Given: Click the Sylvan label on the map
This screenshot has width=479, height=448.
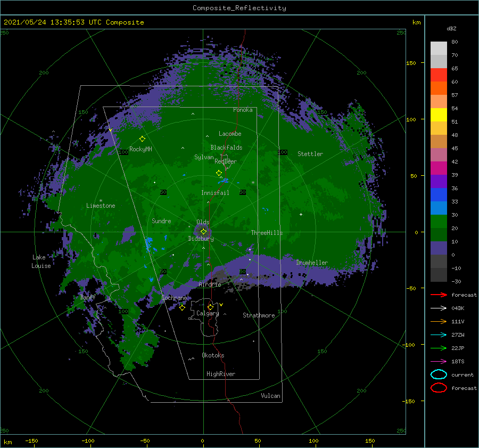Looking at the screenshot, I should click(204, 157).
